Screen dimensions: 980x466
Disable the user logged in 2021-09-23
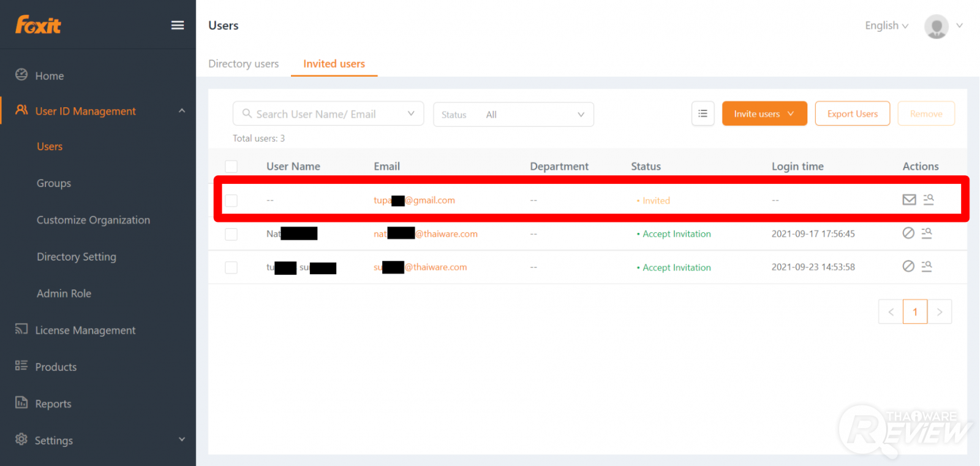point(908,266)
